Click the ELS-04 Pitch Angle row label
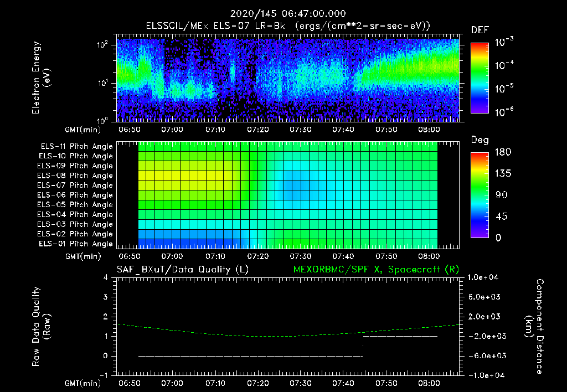The image size is (567, 392). click(x=75, y=215)
